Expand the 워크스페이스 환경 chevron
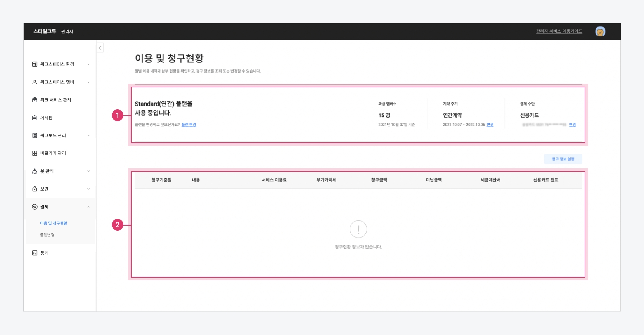 88,64
